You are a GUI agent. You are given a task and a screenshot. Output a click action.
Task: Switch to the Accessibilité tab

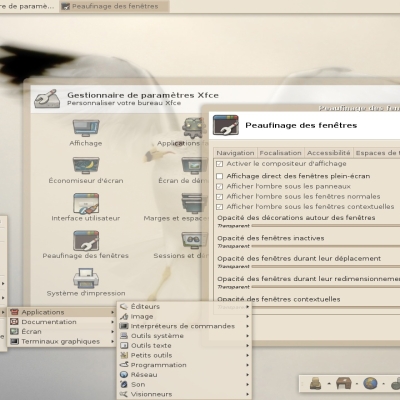(x=328, y=153)
